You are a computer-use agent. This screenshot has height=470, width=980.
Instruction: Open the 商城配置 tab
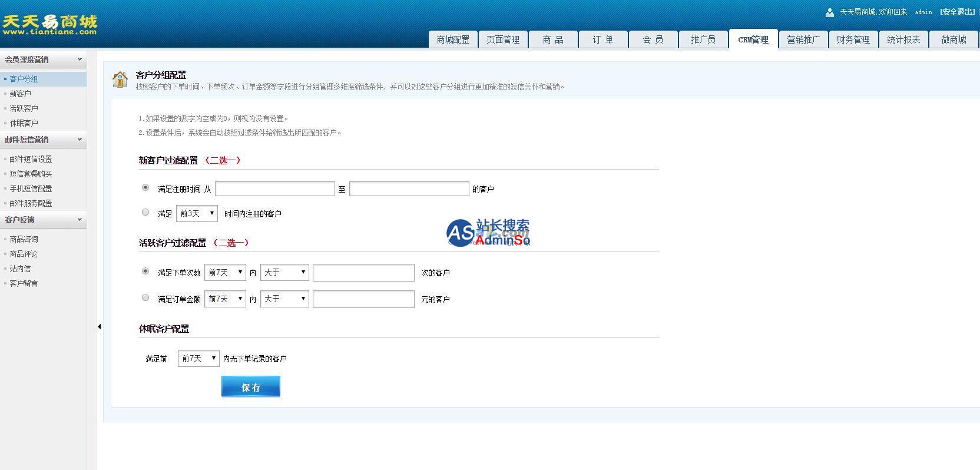[453, 39]
